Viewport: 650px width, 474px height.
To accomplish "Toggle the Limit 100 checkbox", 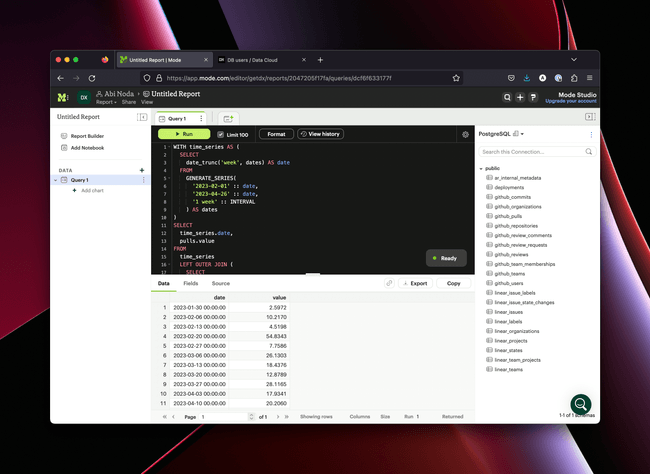I will 219,134.
